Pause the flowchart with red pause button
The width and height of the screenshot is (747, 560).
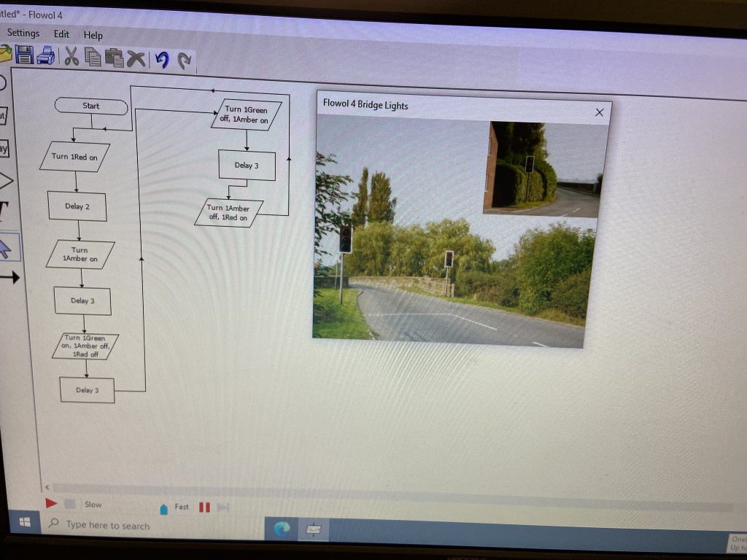pos(204,507)
